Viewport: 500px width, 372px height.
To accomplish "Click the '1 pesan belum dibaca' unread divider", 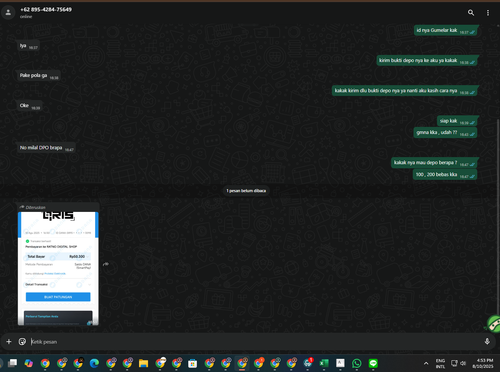I will (x=246, y=191).
